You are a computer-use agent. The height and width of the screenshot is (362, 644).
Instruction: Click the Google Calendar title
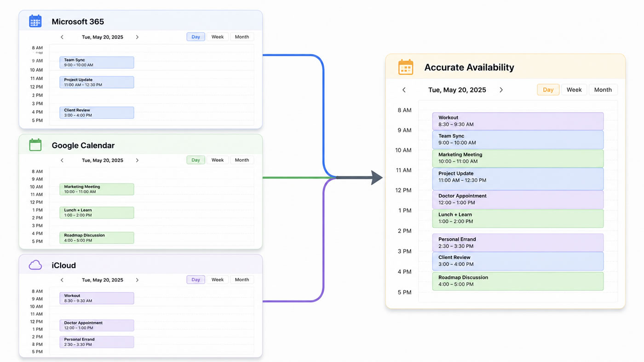(x=83, y=145)
